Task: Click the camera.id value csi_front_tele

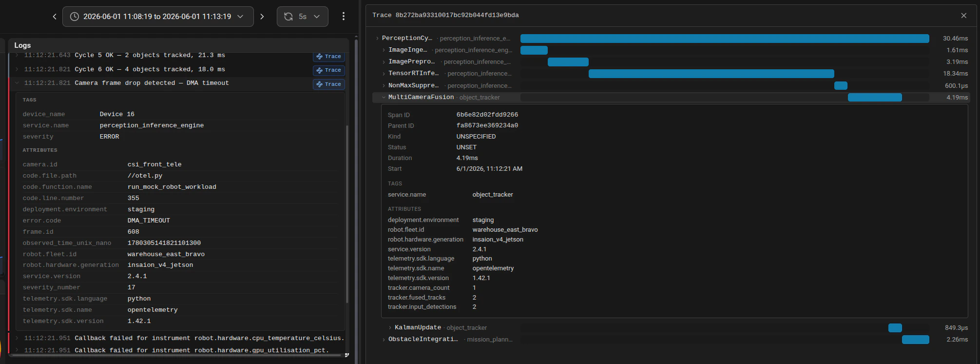Action: (154, 164)
